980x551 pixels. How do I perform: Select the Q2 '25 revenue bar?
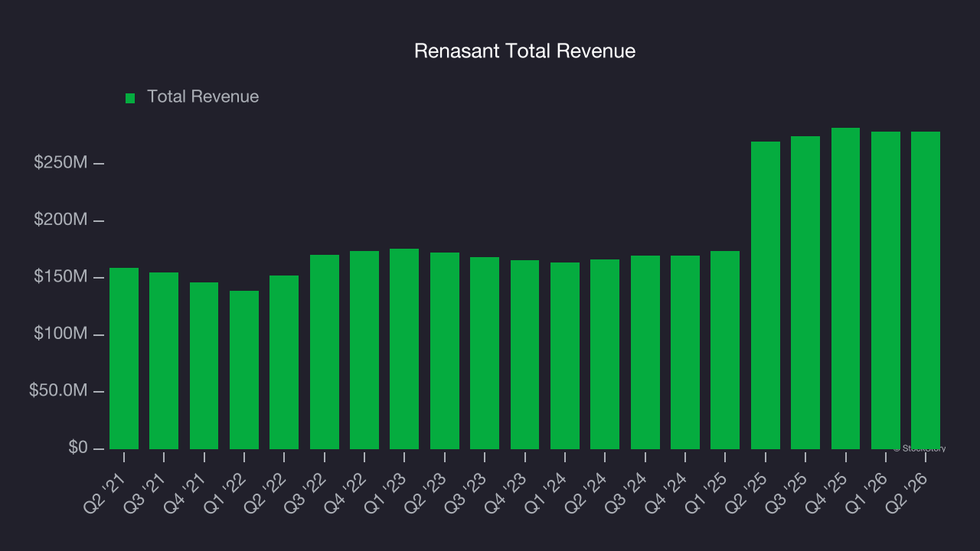[x=766, y=295]
